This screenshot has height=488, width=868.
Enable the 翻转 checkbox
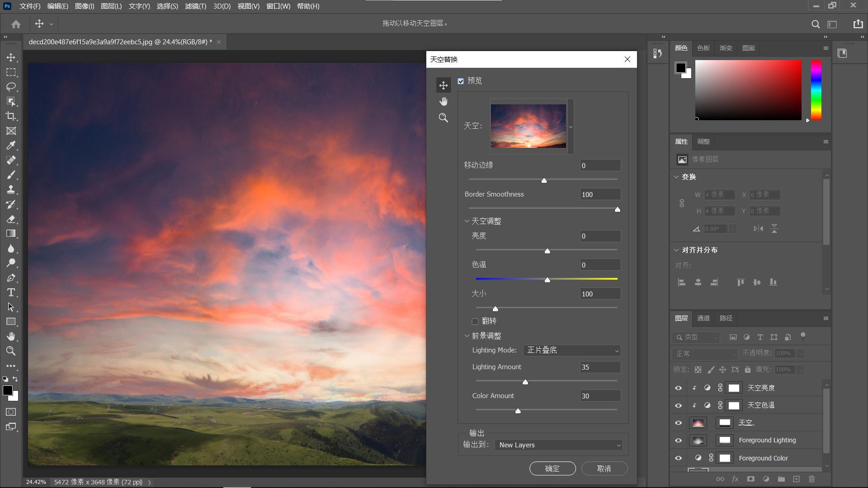click(475, 321)
